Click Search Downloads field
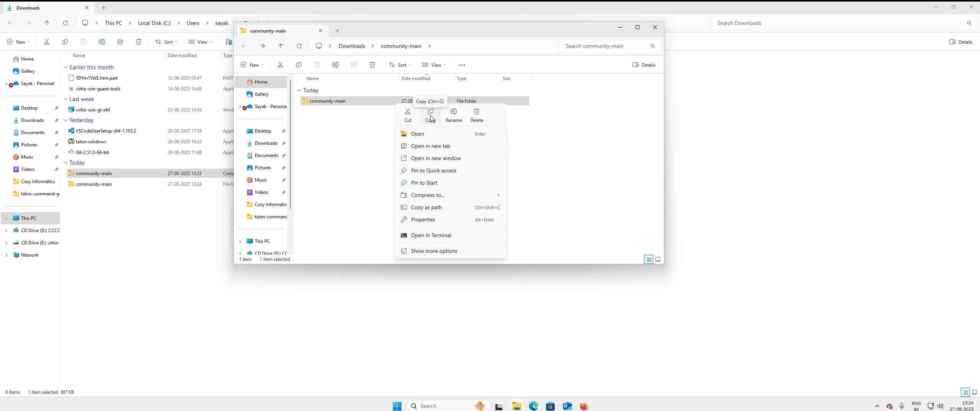Image resolution: width=980 pixels, height=411 pixels. click(x=843, y=23)
